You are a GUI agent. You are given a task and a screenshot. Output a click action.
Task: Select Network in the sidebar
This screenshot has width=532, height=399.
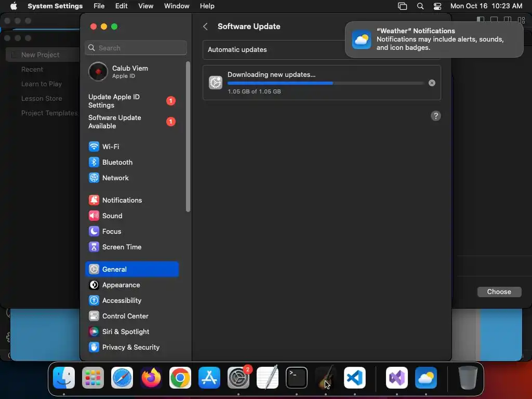click(131, 178)
